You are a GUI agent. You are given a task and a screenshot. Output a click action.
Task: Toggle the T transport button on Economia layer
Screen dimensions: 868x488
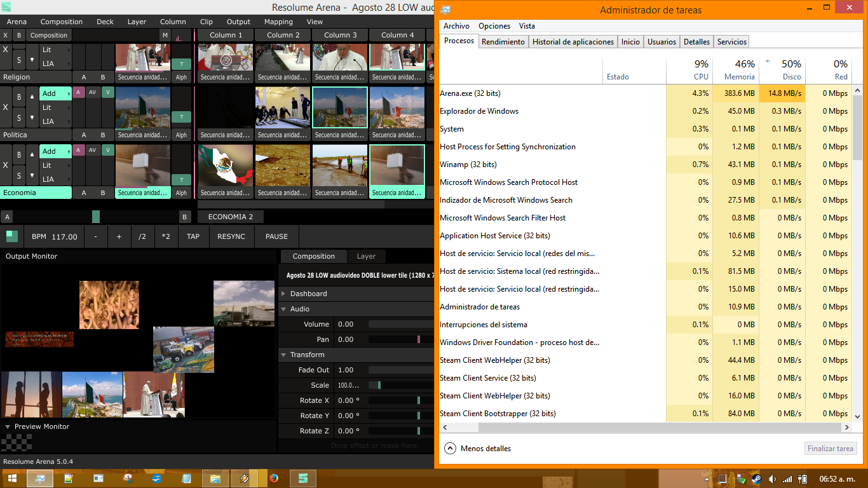click(x=181, y=180)
